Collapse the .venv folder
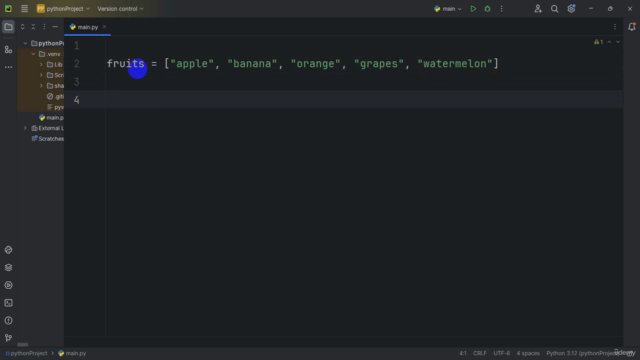 [x=33, y=54]
